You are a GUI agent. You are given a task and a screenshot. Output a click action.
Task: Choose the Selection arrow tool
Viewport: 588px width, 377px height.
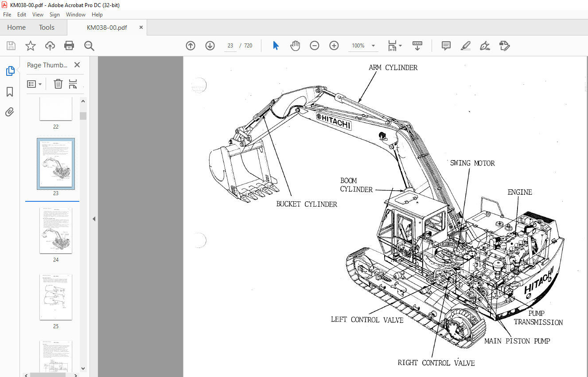click(x=276, y=46)
